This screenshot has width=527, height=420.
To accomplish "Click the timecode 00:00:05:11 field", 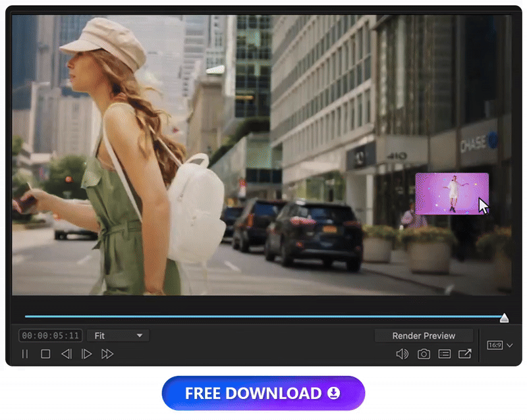I will point(50,335).
